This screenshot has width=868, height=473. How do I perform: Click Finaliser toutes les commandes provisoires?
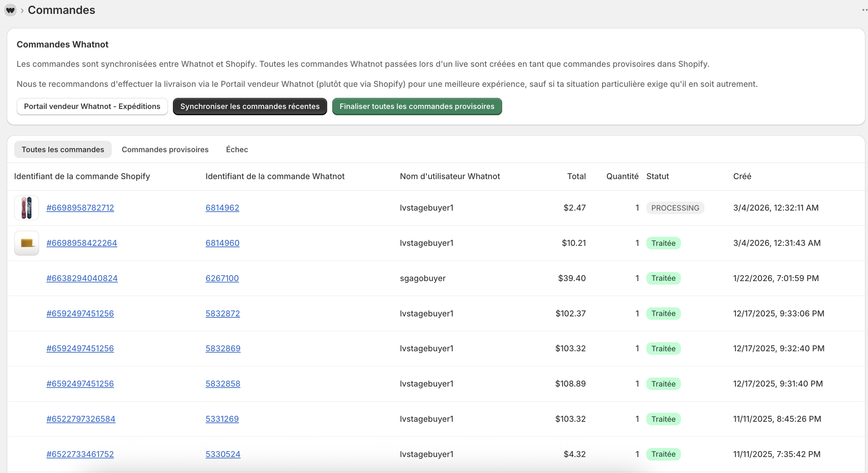coord(417,106)
